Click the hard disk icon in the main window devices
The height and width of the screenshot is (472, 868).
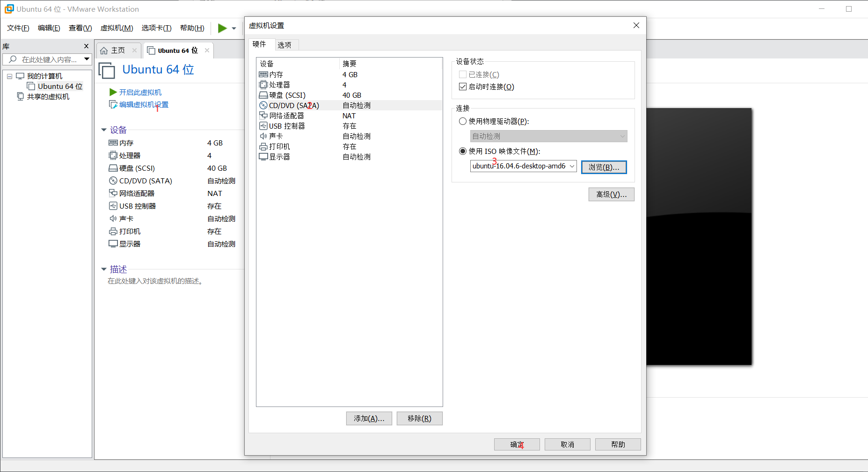[x=113, y=168]
